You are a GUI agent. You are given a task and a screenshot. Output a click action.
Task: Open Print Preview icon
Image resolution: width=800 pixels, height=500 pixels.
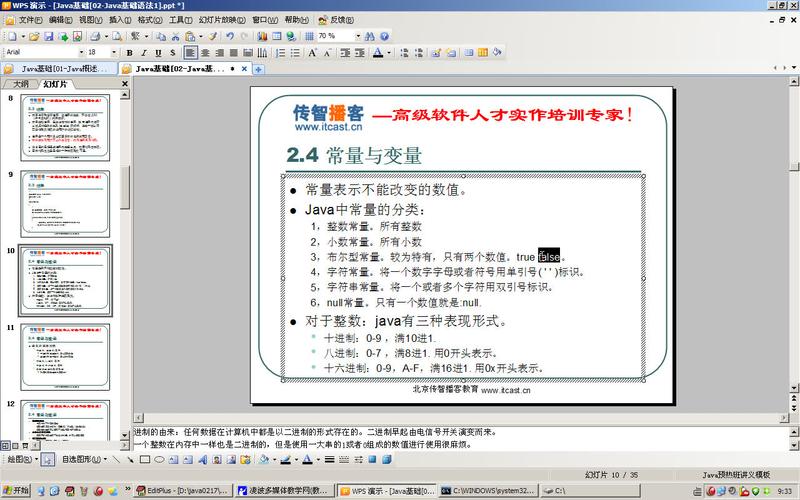click(117, 36)
